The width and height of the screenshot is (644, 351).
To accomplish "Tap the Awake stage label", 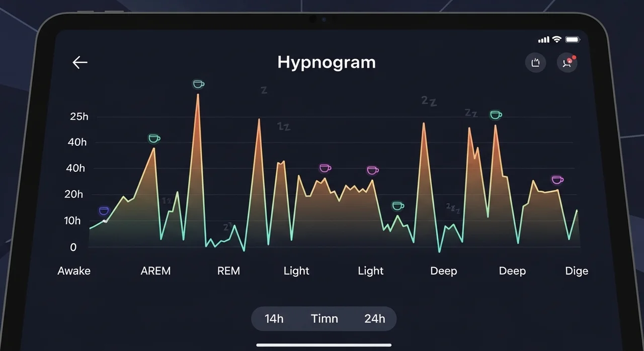I will [74, 271].
